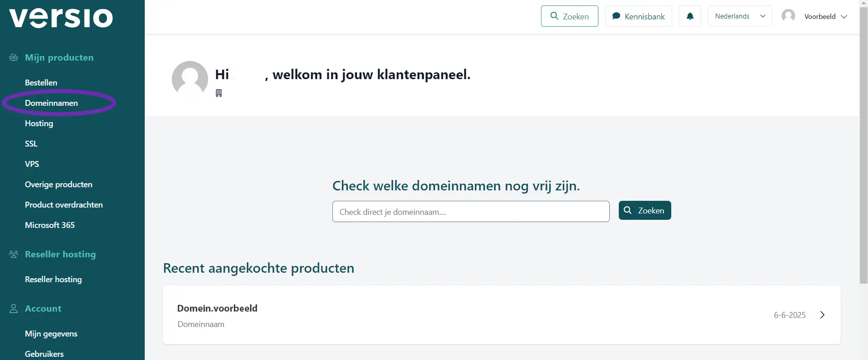This screenshot has width=868, height=360.
Task: Open Domeinnamen in the sidebar
Action: (52, 103)
